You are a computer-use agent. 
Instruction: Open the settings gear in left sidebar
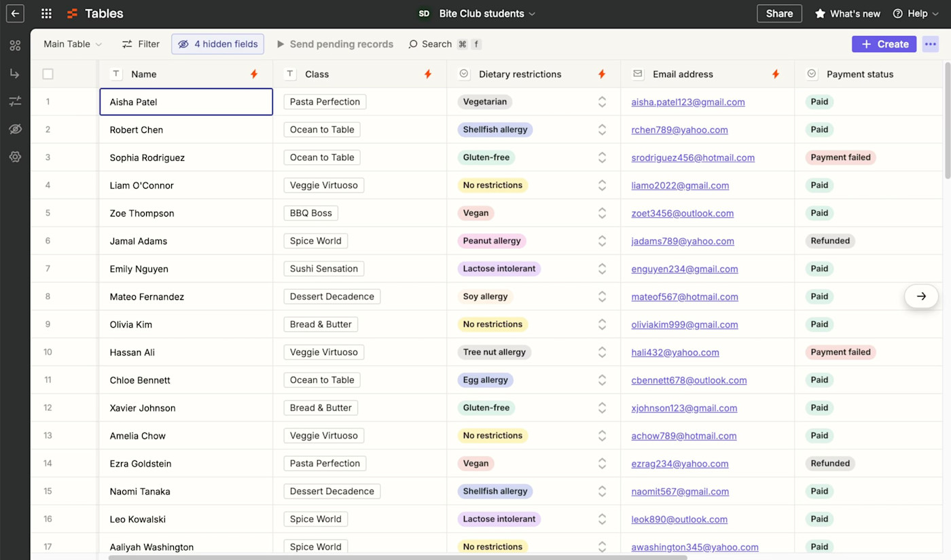tap(15, 157)
